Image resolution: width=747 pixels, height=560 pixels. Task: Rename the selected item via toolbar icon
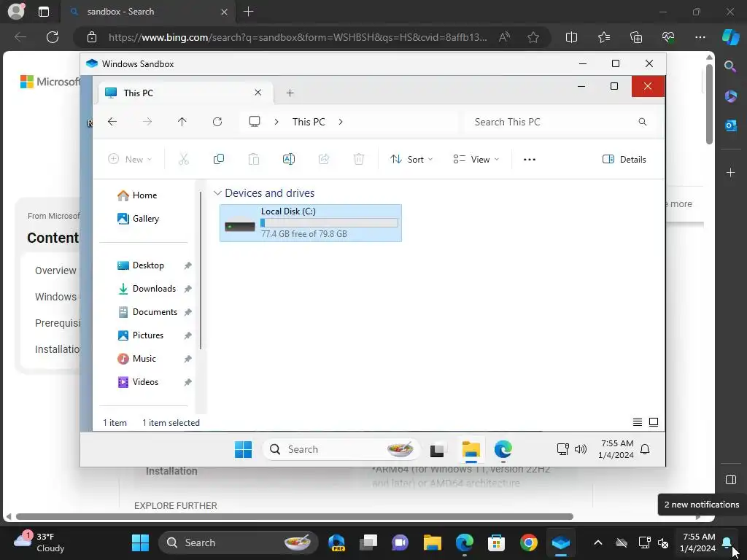click(x=289, y=159)
